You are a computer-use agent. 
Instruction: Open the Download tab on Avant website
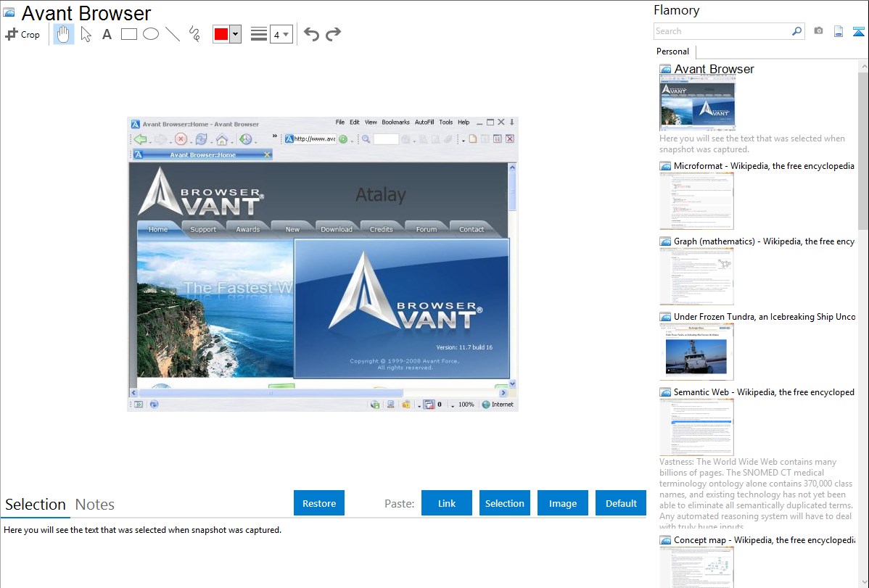[x=337, y=229]
